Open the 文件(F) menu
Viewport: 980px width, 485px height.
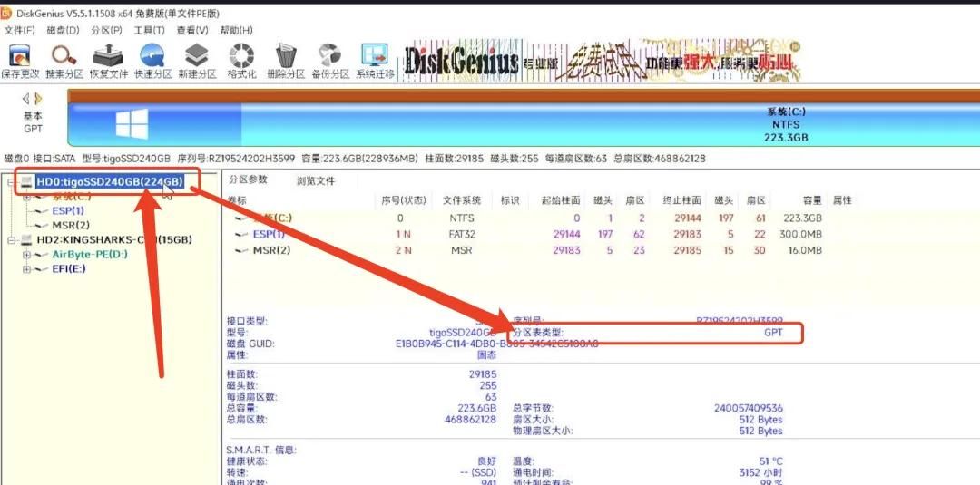(19, 30)
